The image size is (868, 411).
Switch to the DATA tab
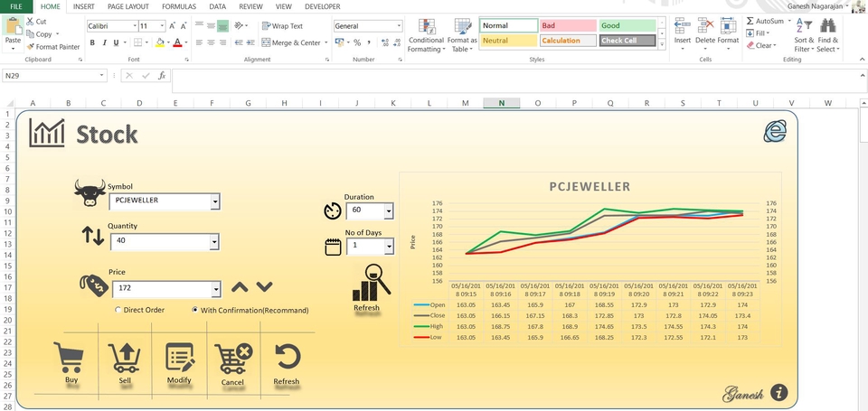(218, 6)
